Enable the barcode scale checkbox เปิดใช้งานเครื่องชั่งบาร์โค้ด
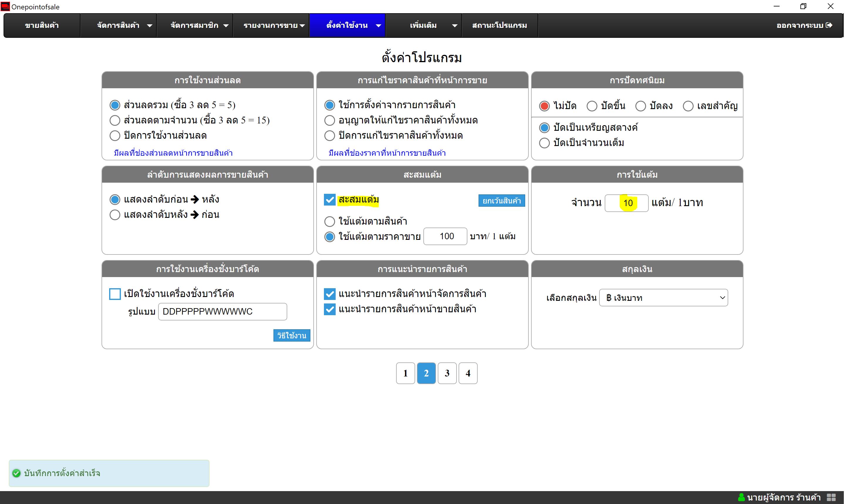The width and height of the screenshot is (845, 504). click(115, 294)
